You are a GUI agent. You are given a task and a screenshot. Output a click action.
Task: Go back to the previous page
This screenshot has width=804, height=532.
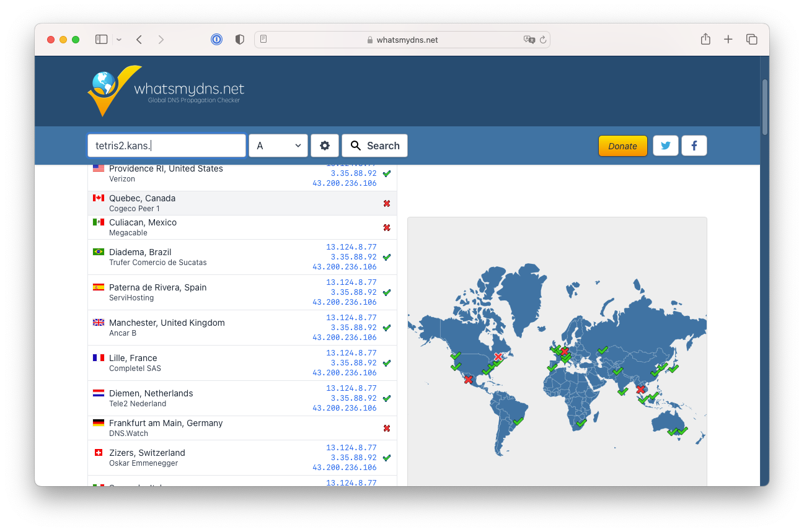coord(139,40)
